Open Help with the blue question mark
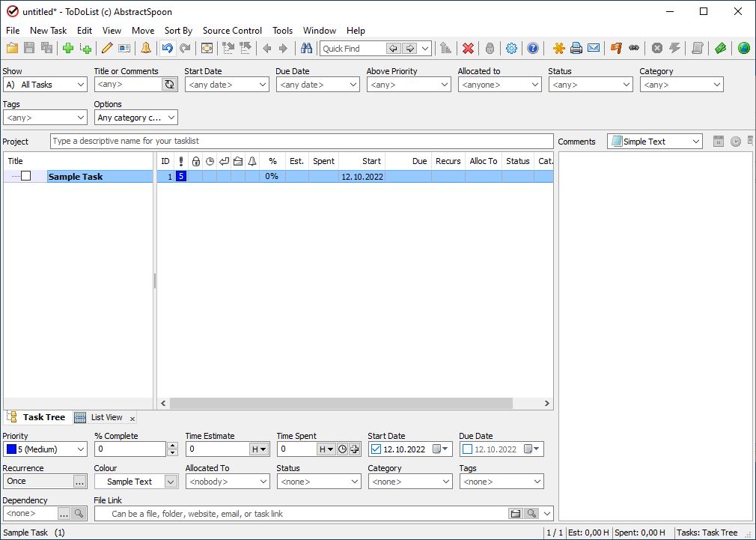756x540 pixels. pos(533,48)
